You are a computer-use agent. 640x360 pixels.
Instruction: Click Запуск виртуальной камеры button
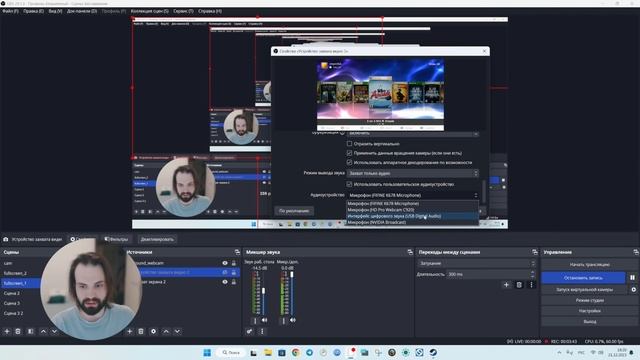point(584,289)
